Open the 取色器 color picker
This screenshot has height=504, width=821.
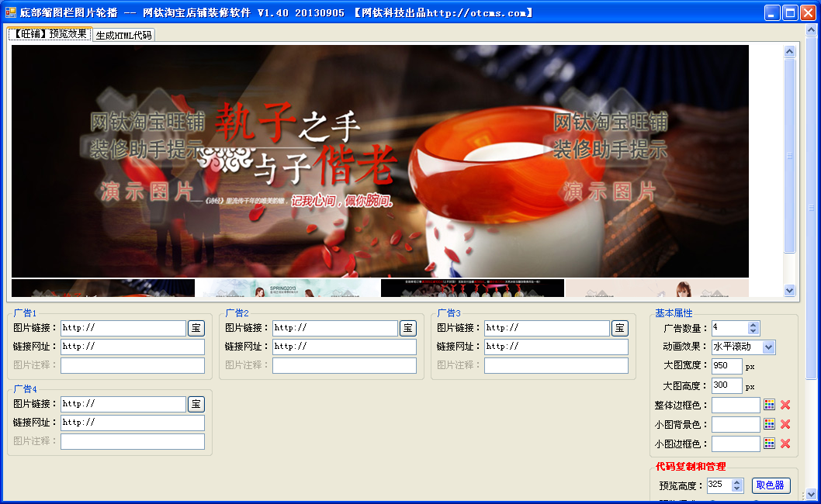(771, 485)
